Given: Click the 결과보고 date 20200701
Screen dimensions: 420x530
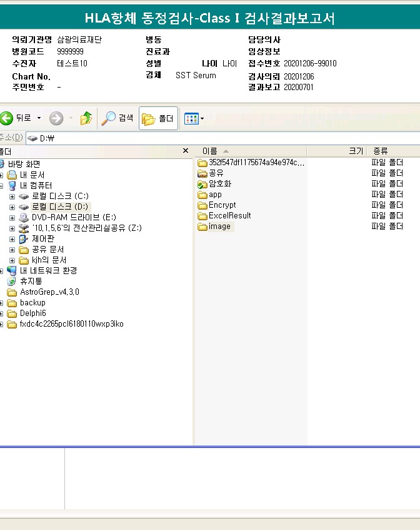Looking at the screenshot, I should point(299,87).
